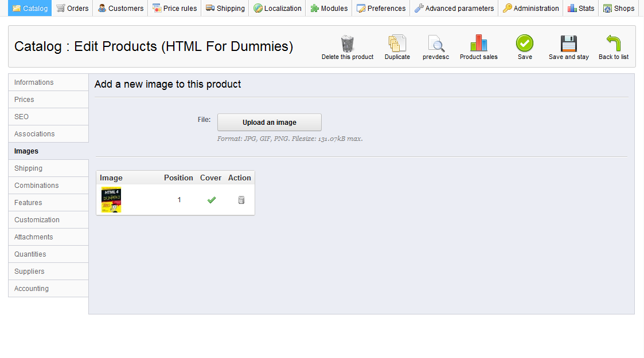
Task: Click the HTML 4 Dummies image thumbnail
Action: click(x=111, y=200)
